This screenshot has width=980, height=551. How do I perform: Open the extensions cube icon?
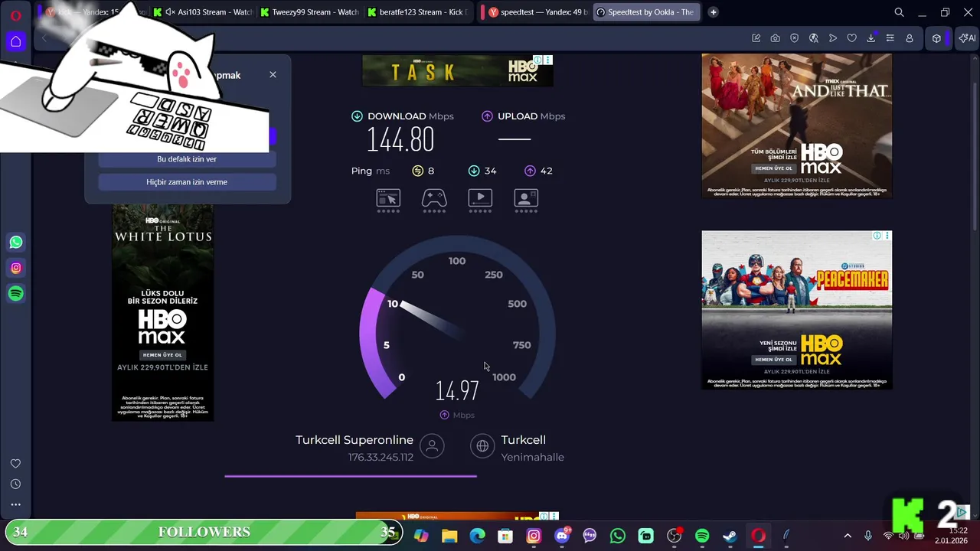(936, 38)
